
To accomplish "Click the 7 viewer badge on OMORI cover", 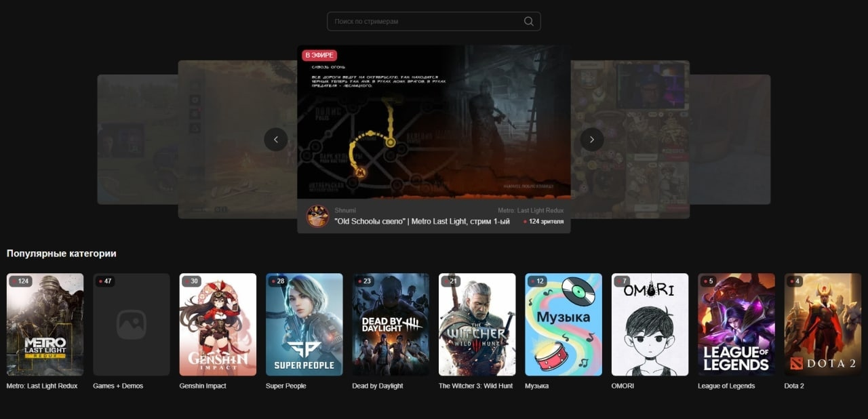I will pos(622,281).
